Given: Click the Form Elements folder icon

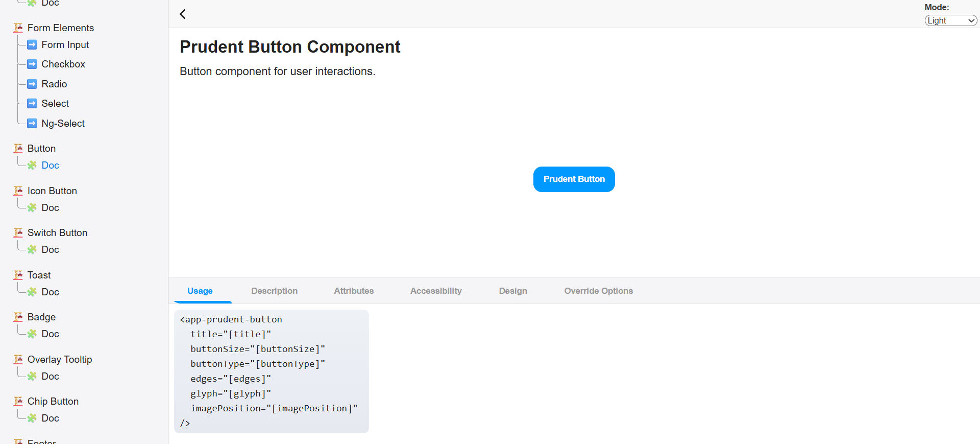Looking at the screenshot, I should point(18,28).
